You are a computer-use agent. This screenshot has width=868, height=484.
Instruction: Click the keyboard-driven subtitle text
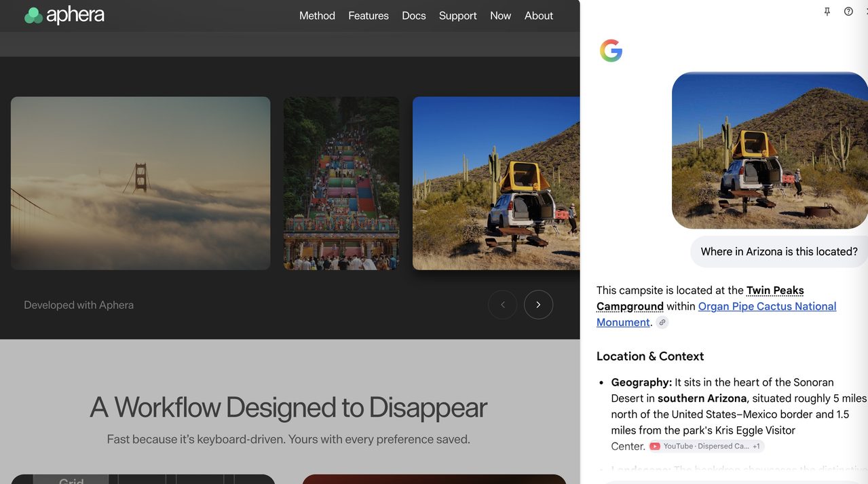click(288, 439)
